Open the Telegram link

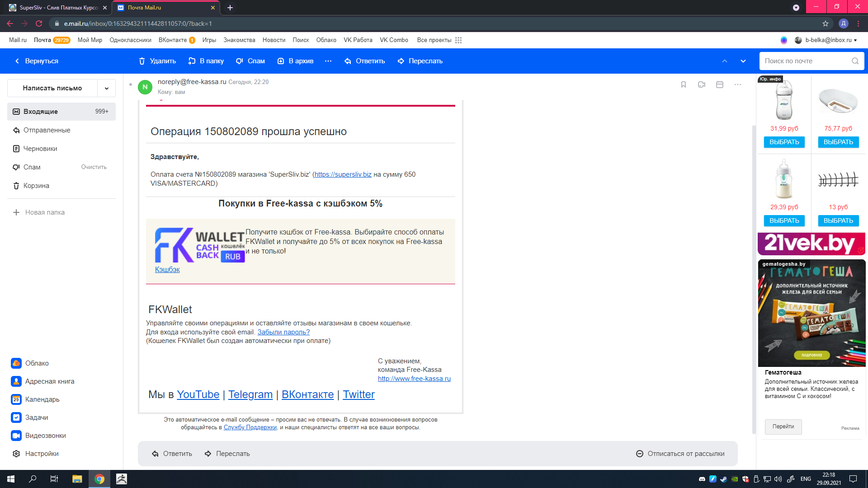coord(250,394)
